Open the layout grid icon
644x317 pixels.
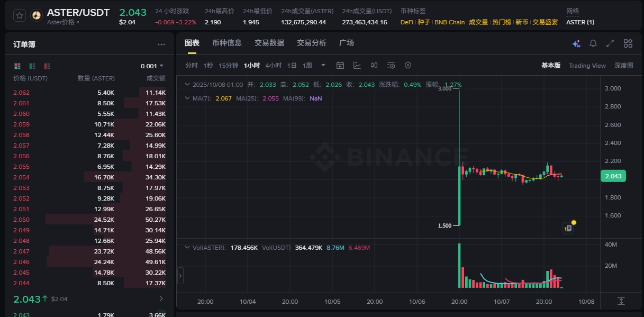click(628, 43)
